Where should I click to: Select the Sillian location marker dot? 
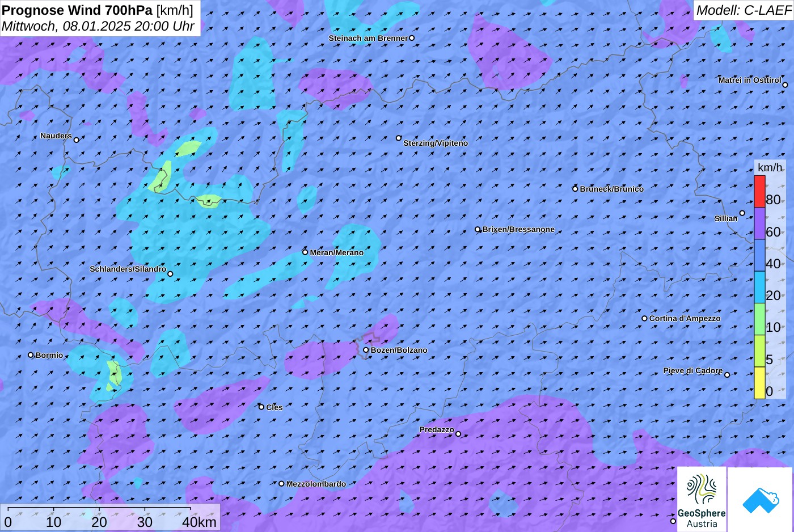point(742,213)
